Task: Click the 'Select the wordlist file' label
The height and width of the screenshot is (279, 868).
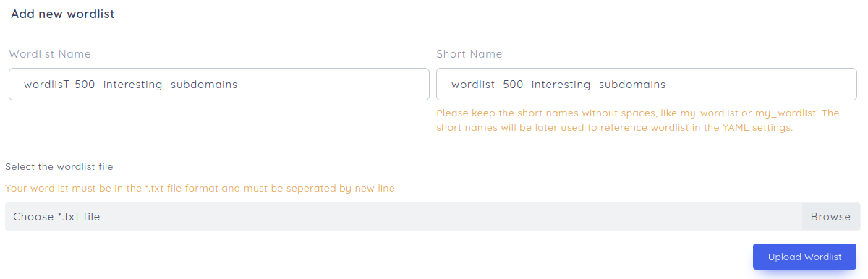Action: (x=59, y=166)
